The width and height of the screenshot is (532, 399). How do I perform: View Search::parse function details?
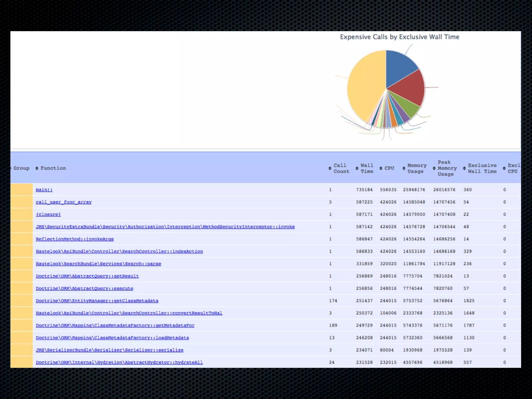click(98, 264)
